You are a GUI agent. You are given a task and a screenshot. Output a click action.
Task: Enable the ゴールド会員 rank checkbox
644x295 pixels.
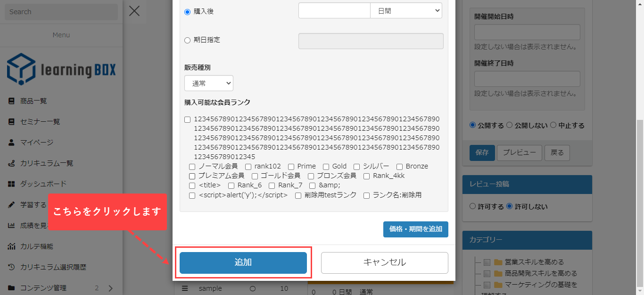click(x=255, y=176)
